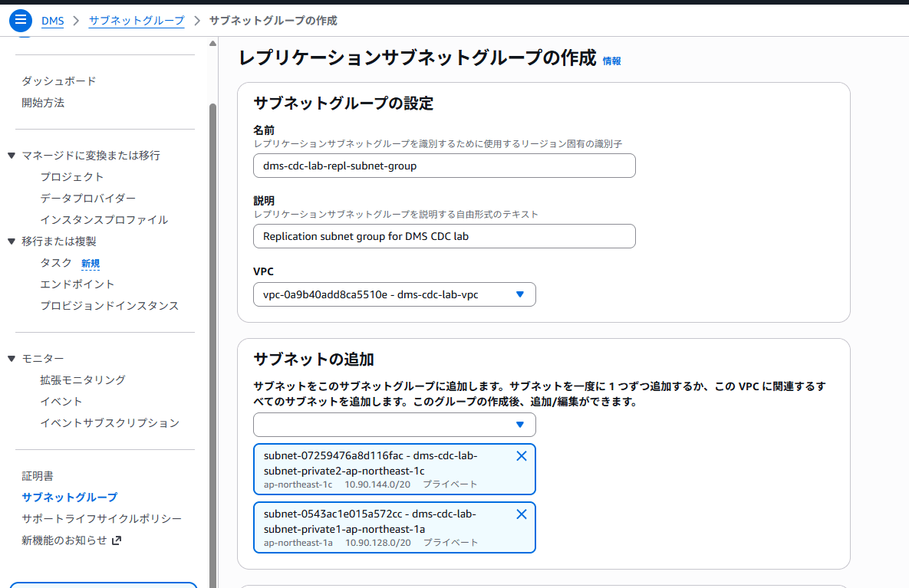The image size is (909, 588).
Task: Open the 情報 info link
Action: 611,61
